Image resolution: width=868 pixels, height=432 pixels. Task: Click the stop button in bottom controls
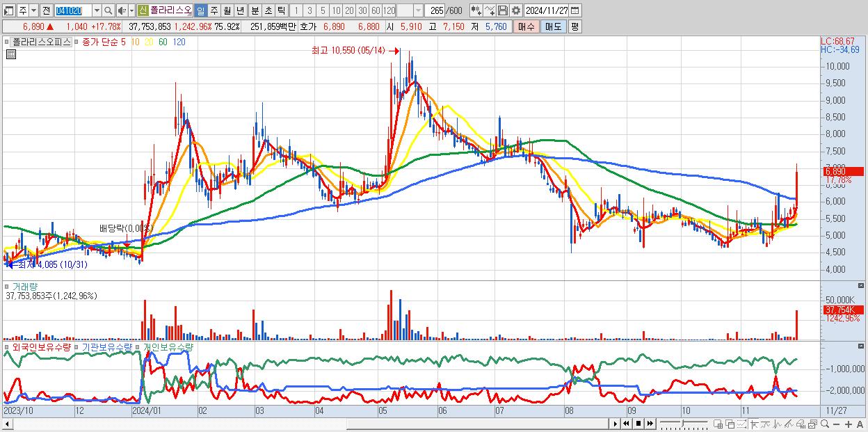click(638, 424)
